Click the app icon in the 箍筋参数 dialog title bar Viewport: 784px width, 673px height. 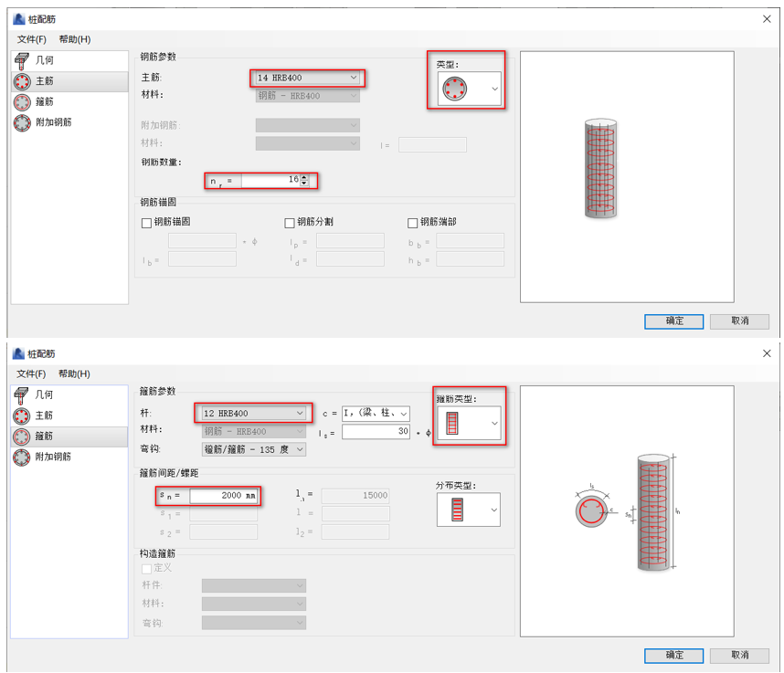coord(18,353)
